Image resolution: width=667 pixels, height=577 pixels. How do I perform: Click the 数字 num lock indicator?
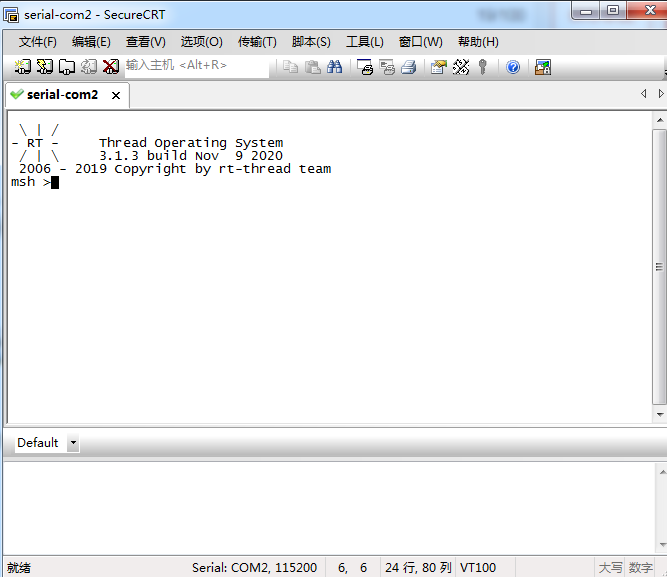(641, 568)
